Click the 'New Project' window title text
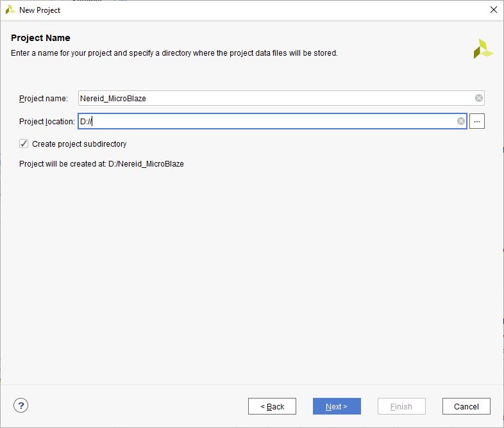 40,10
